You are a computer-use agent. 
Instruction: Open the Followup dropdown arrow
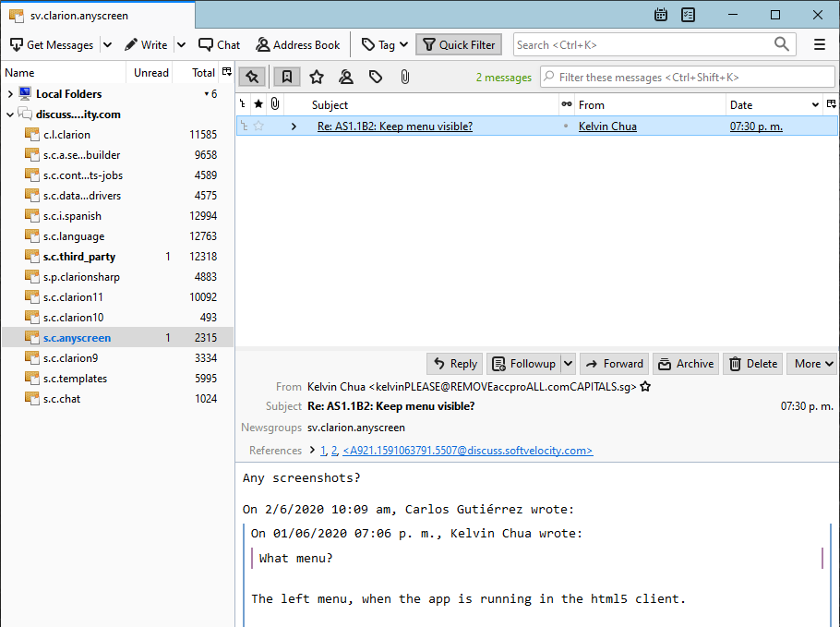point(568,364)
